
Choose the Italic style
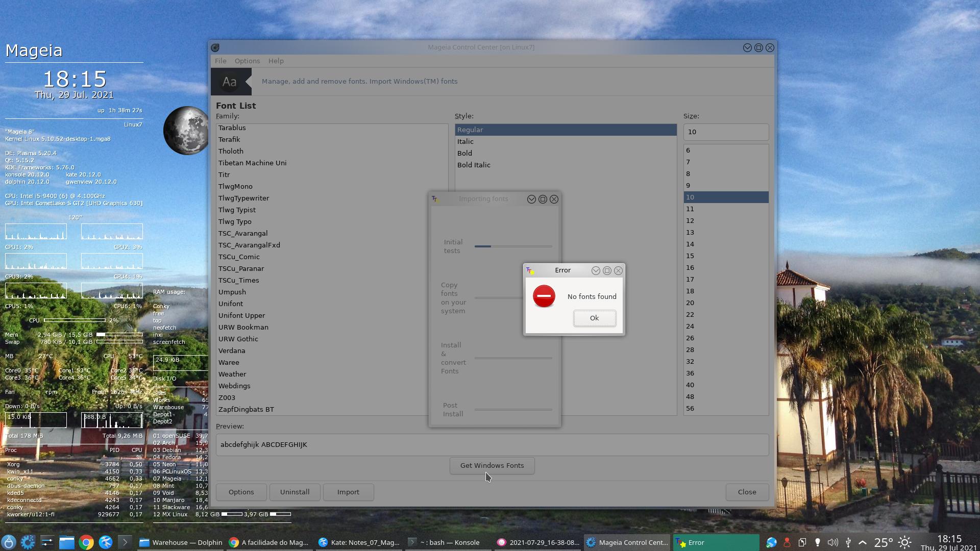coord(566,141)
